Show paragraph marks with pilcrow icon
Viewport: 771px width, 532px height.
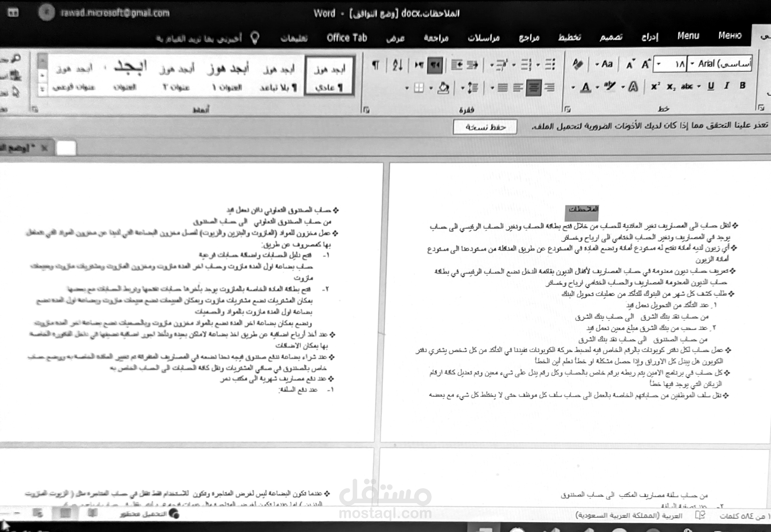click(376, 65)
